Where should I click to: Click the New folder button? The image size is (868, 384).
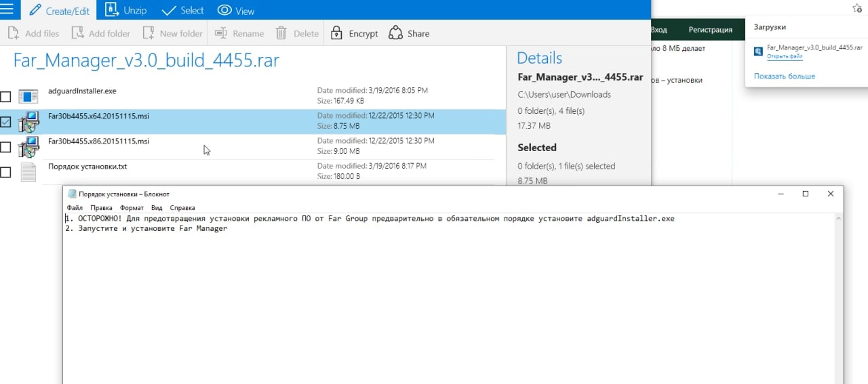click(x=172, y=33)
